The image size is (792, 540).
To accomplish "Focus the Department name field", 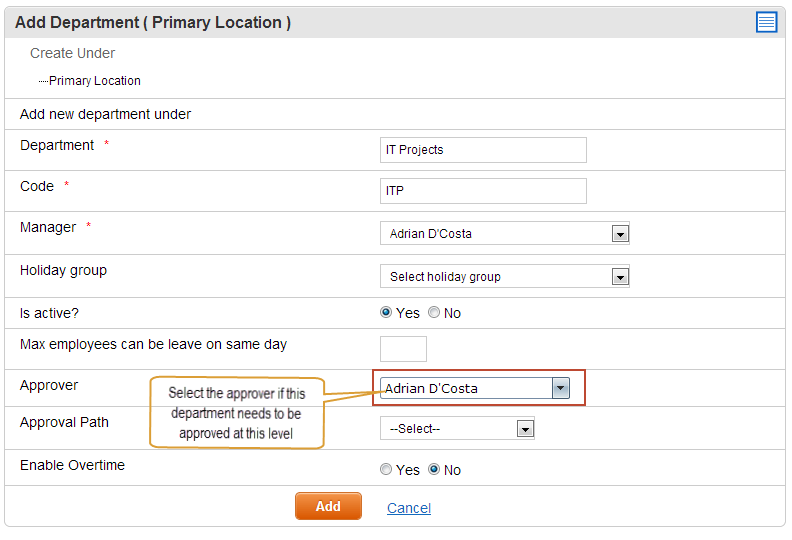I will [483, 150].
